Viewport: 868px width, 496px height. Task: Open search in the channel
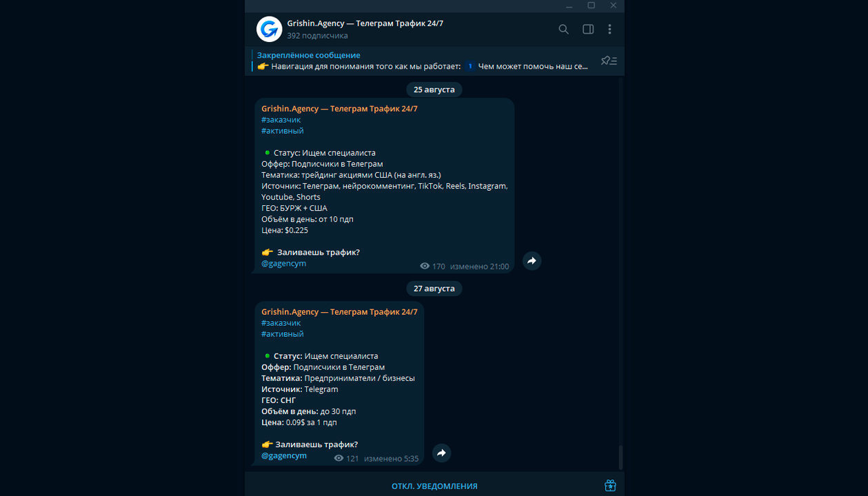pyautogui.click(x=563, y=29)
